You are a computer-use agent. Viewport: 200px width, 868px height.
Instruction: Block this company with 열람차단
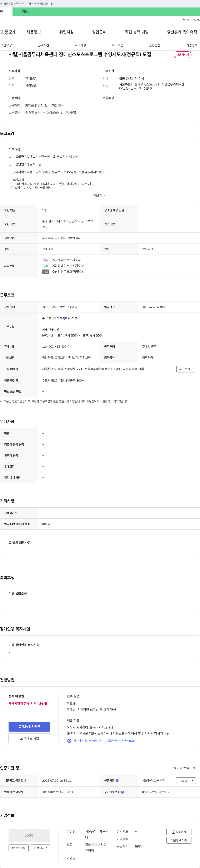click(x=40, y=848)
